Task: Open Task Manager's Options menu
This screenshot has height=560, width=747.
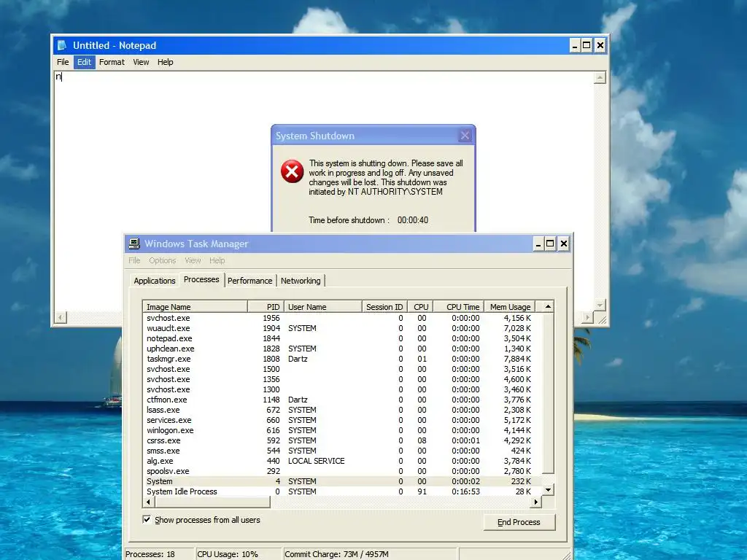Action: click(163, 260)
